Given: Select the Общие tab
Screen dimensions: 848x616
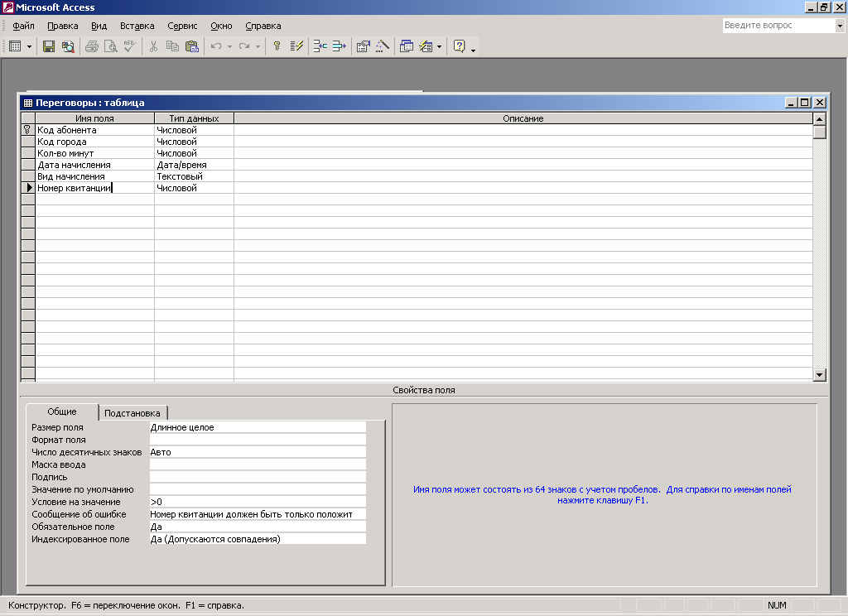Looking at the screenshot, I should pyautogui.click(x=62, y=411).
